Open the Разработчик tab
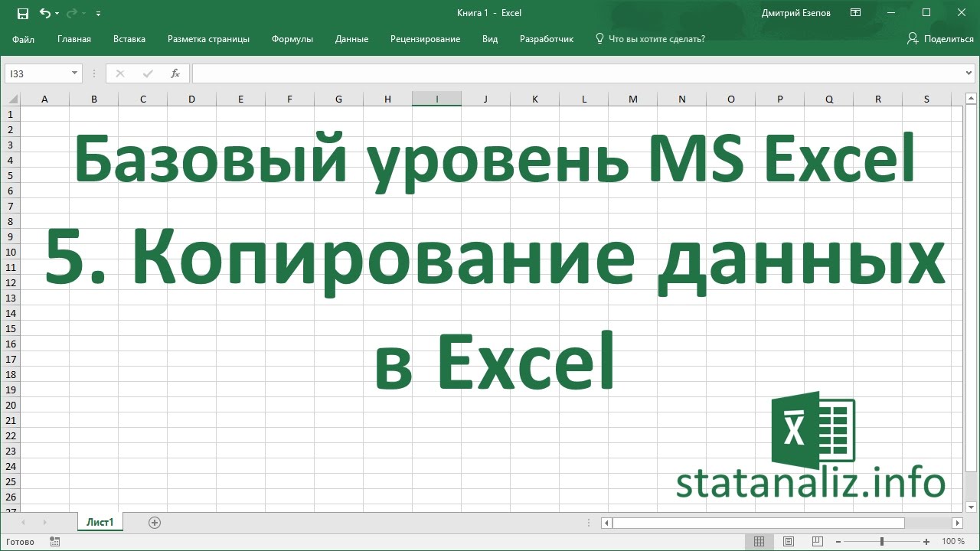This screenshot has width=980, height=551. (547, 39)
